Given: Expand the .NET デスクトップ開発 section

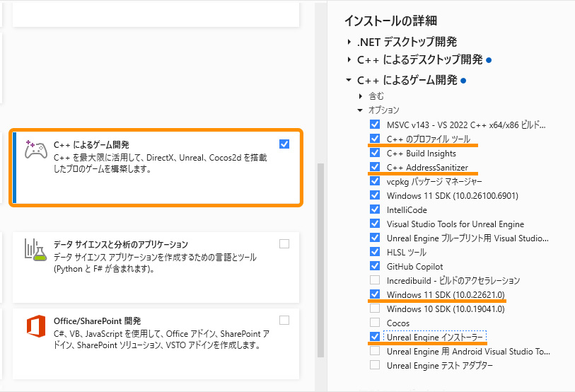Looking at the screenshot, I should [x=349, y=42].
